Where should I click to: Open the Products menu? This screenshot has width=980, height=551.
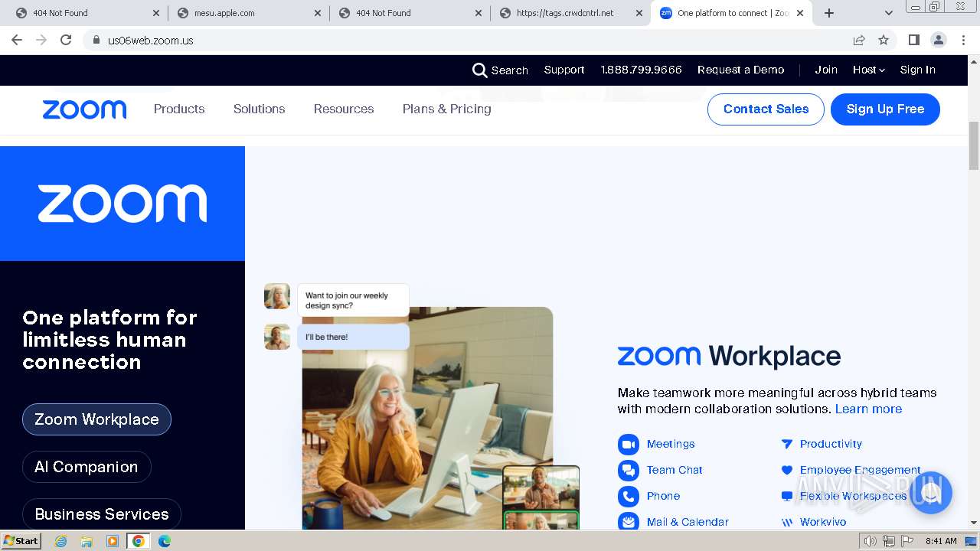(179, 109)
